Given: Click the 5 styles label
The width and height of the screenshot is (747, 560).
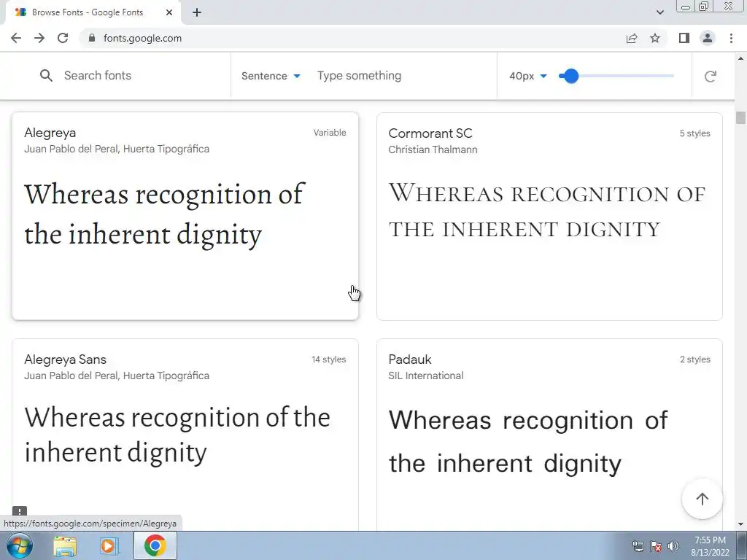Looking at the screenshot, I should (694, 133).
